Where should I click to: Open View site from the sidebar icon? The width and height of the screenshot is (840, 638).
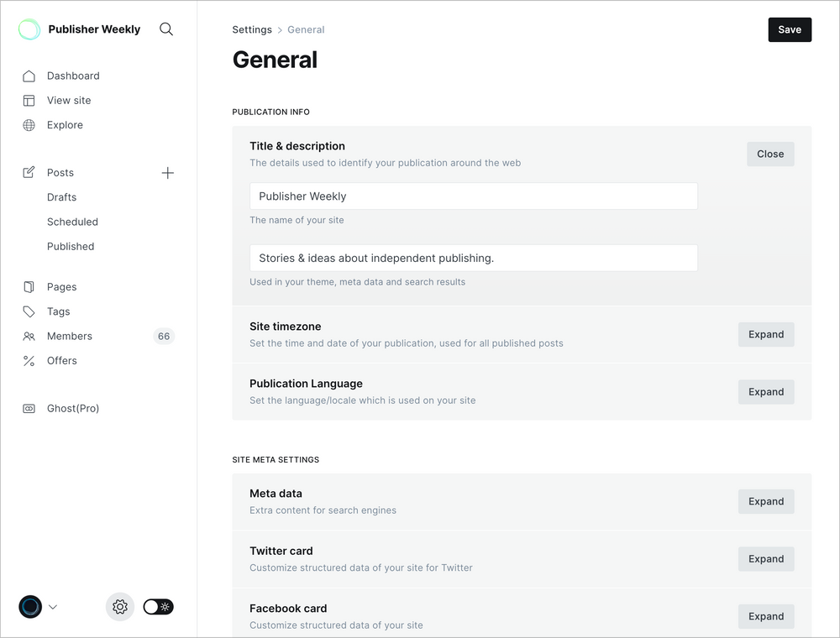point(29,100)
